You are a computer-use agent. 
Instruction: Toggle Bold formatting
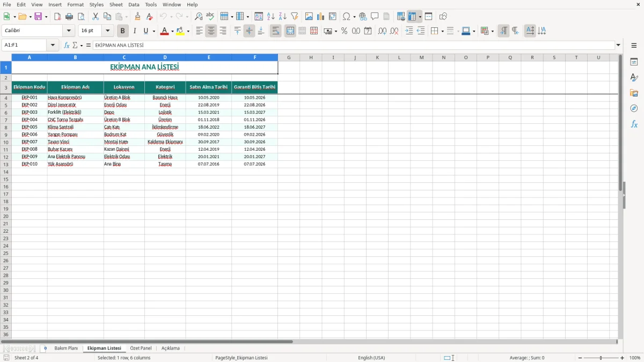pos(123,31)
